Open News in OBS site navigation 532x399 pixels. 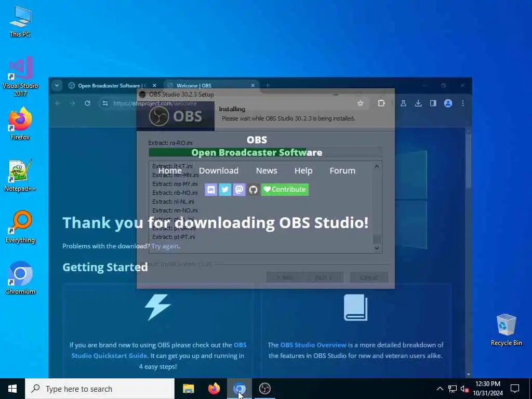tap(267, 170)
